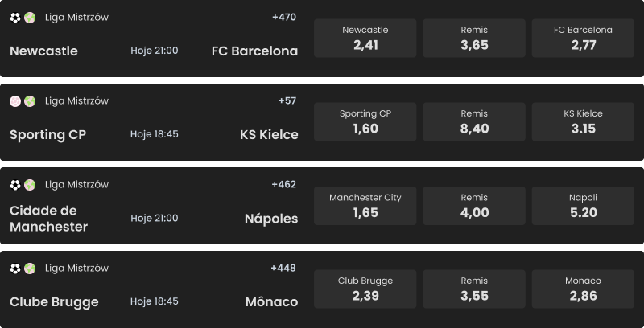Select Manchester City odds 1,65
The height and width of the screenshot is (328, 644).
[365, 206]
